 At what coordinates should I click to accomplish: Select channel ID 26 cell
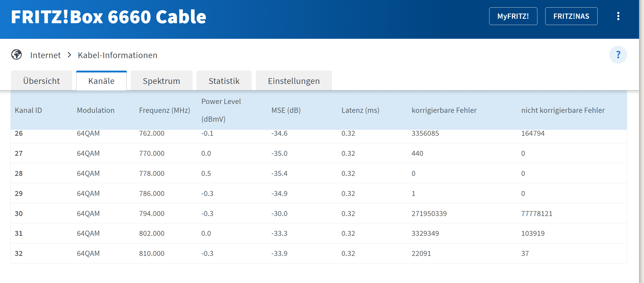pos(19,133)
